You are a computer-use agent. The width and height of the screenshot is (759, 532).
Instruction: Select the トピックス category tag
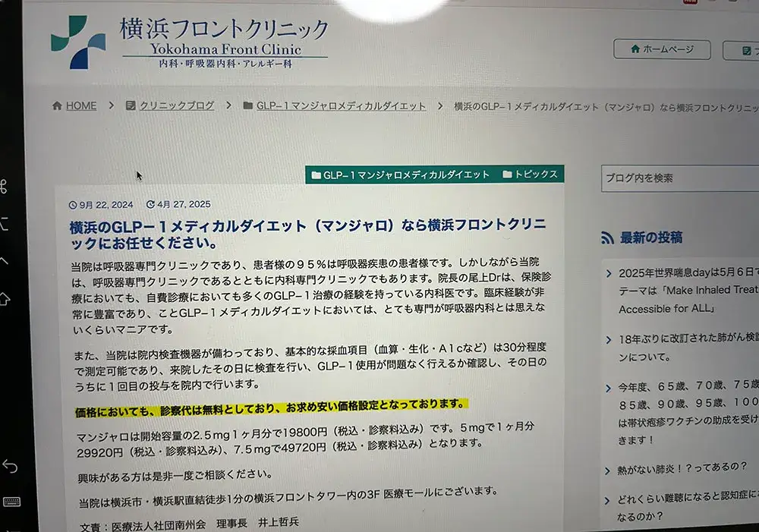tap(530, 175)
